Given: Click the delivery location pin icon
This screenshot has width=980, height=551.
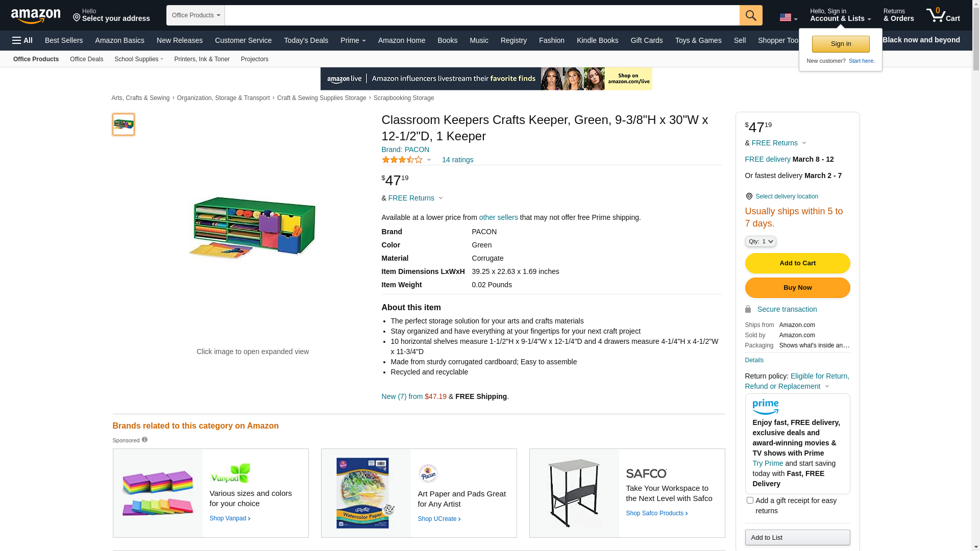Looking at the screenshot, I should click(749, 196).
